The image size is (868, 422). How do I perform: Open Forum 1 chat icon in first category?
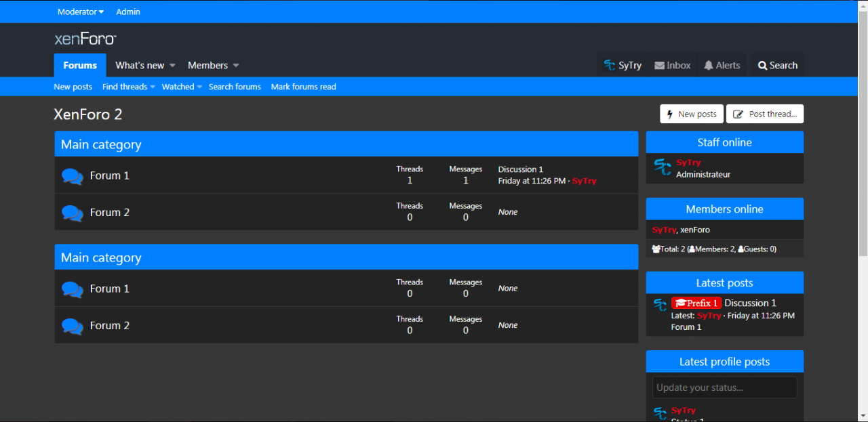(73, 176)
